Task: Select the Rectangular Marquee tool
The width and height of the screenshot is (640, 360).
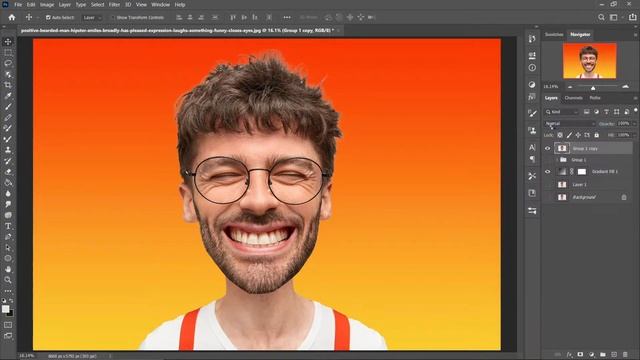Action: point(8,53)
